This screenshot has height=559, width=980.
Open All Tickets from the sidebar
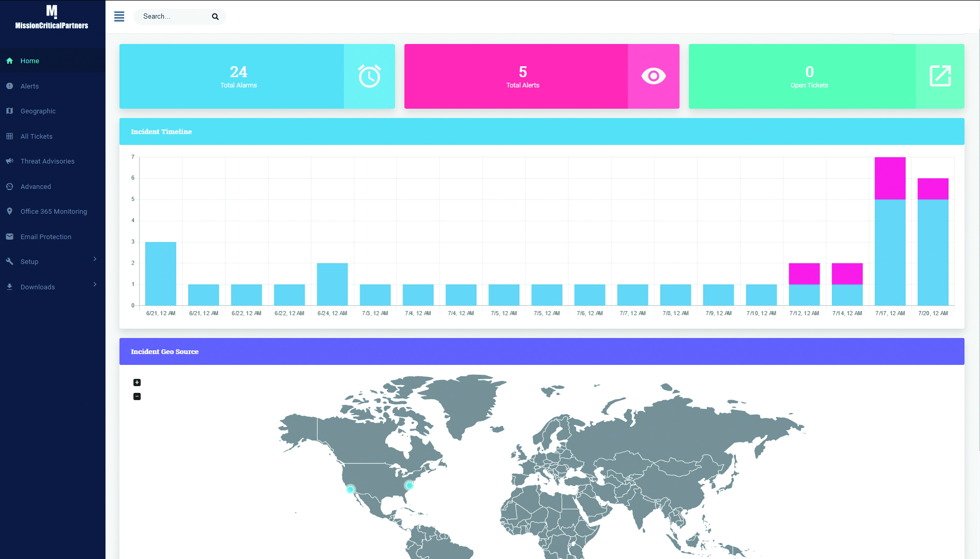pyautogui.click(x=36, y=137)
